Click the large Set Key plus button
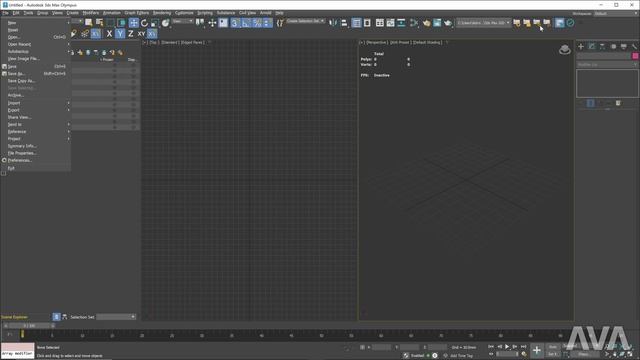 coord(537,350)
